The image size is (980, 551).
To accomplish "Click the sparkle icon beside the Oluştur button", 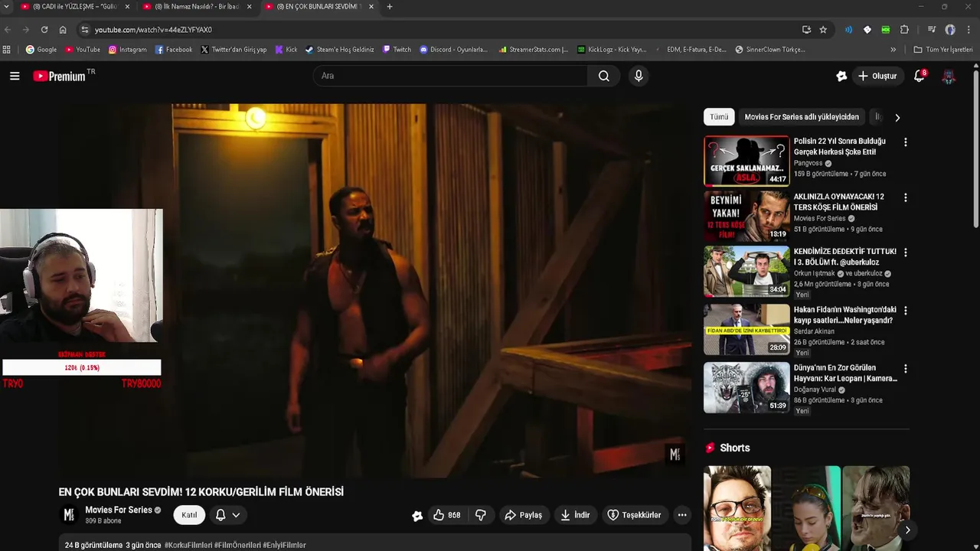I will [x=841, y=76].
